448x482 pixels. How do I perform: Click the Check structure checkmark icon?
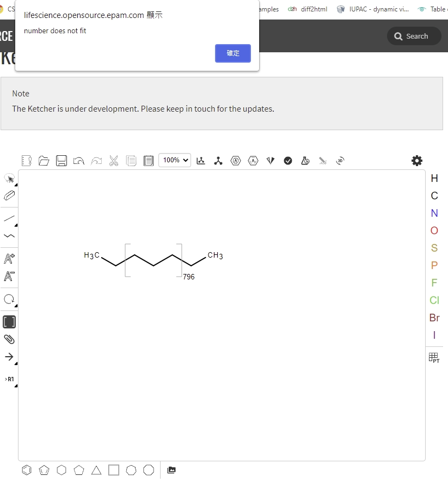click(288, 161)
